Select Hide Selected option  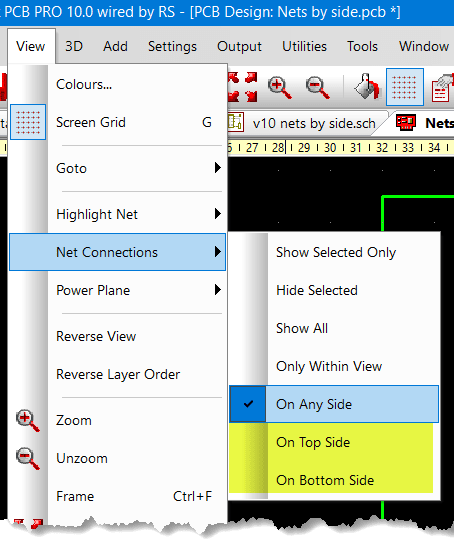[x=334, y=290]
